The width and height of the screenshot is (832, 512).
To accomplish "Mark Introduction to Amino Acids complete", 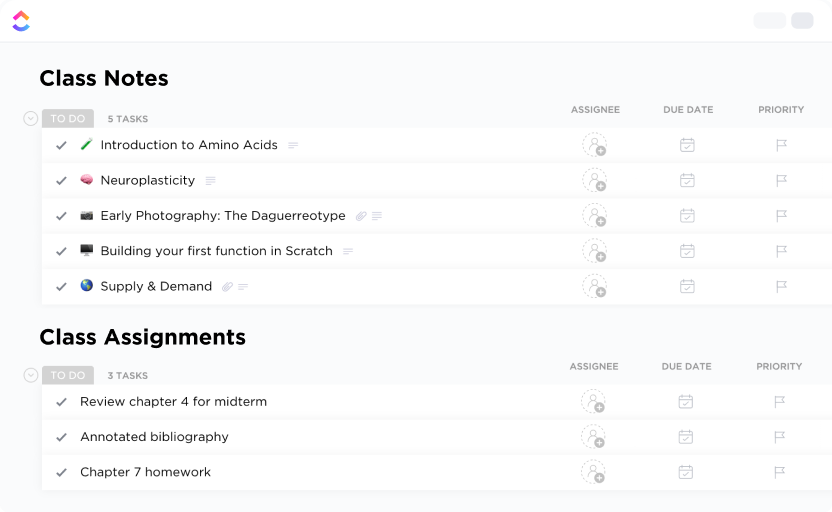I will click(61, 146).
